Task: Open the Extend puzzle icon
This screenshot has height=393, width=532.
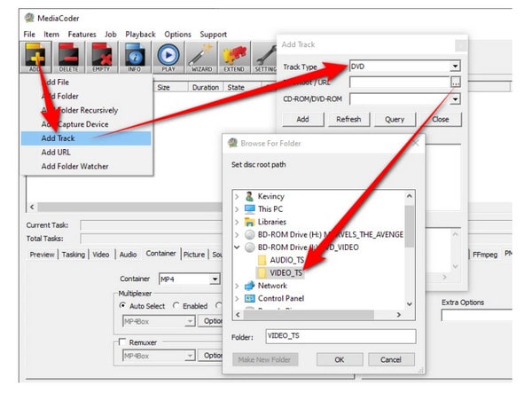Action: point(232,58)
